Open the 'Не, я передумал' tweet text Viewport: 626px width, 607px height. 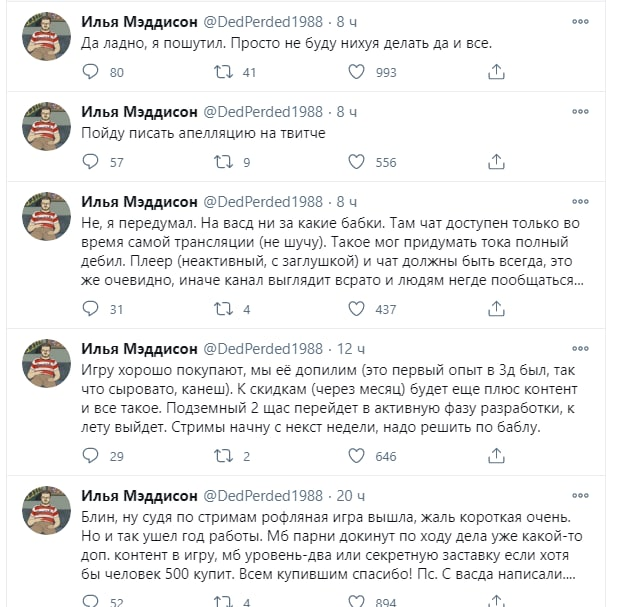coord(330,252)
